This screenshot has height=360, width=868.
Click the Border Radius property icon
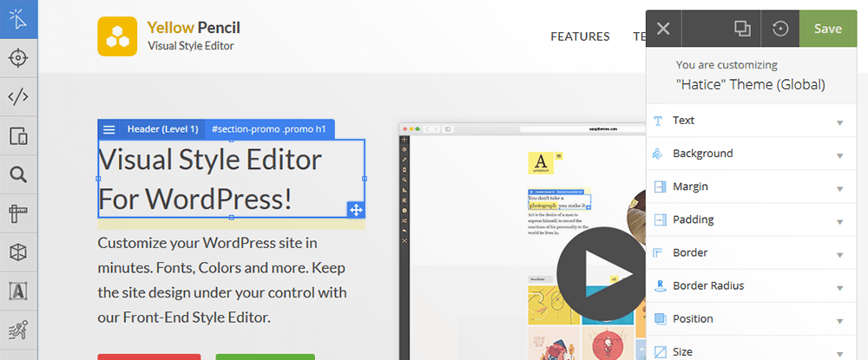pos(659,286)
